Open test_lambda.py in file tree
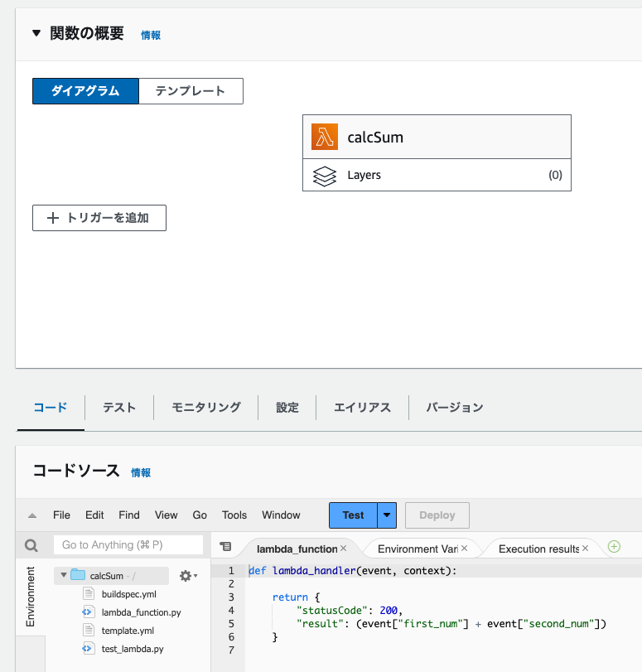 (x=133, y=649)
